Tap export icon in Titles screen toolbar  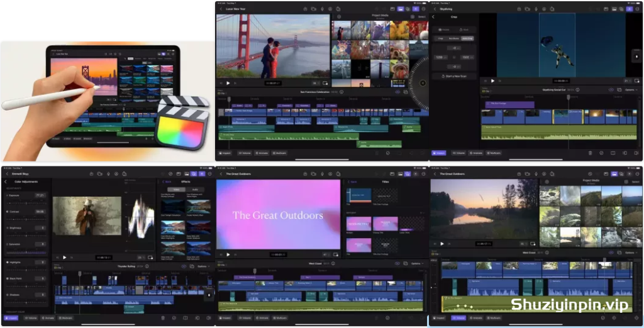(305, 173)
